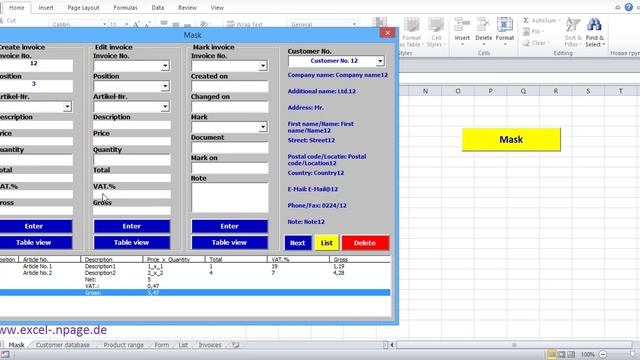Open Excel Help question mark icon
The height and width of the screenshot is (360, 640).
[629, 7]
